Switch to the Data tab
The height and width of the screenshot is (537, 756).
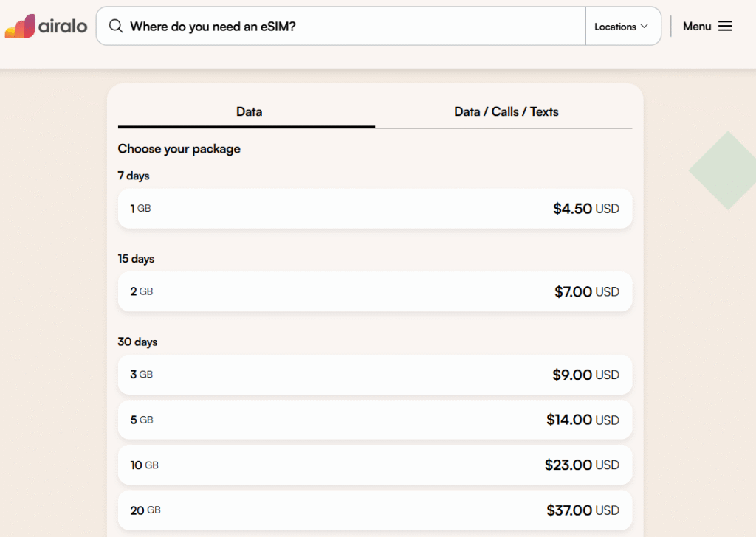(x=249, y=112)
